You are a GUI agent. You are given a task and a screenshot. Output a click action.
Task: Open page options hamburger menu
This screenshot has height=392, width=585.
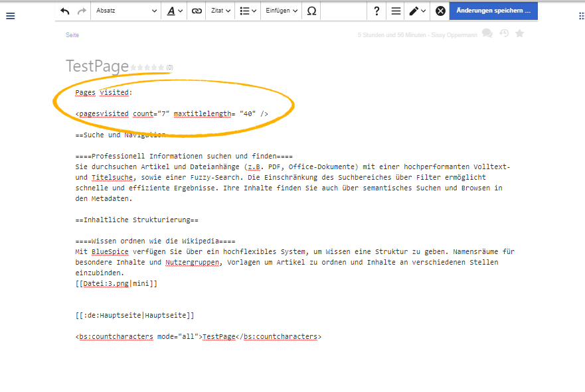pyautogui.click(x=396, y=11)
